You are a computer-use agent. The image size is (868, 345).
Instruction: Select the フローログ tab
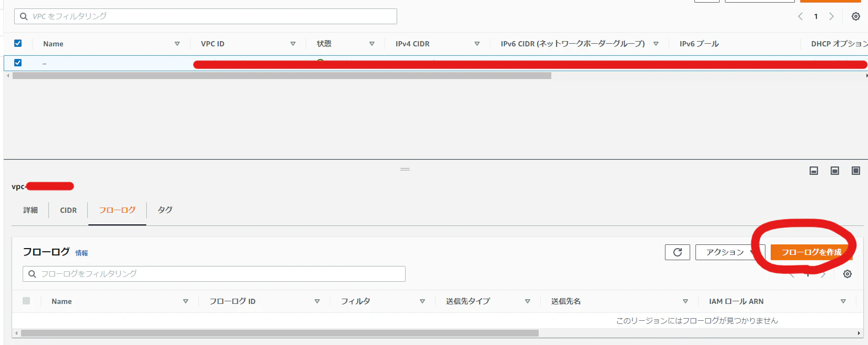117,210
